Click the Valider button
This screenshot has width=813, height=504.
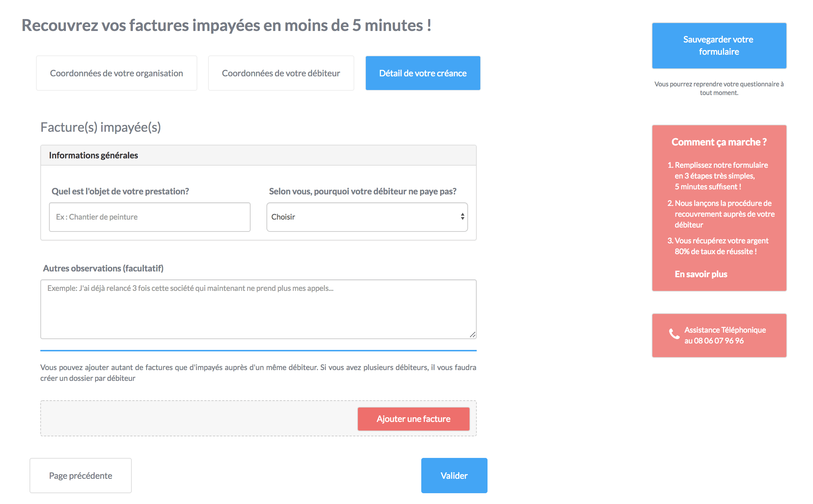click(454, 476)
